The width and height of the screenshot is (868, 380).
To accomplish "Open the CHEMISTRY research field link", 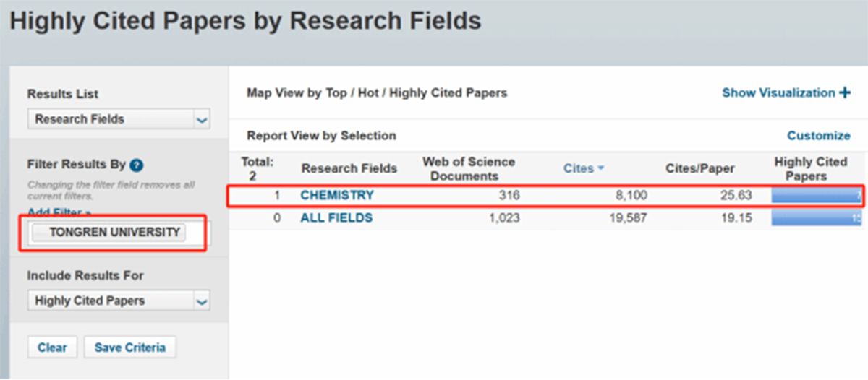I will pyautogui.click(x=337, y=195).
